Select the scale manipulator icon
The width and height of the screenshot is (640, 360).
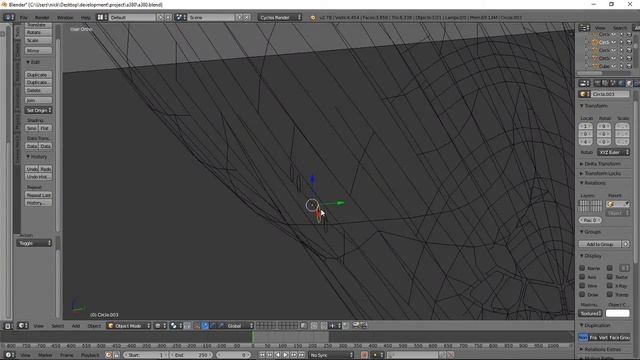(x=221, y=326)
